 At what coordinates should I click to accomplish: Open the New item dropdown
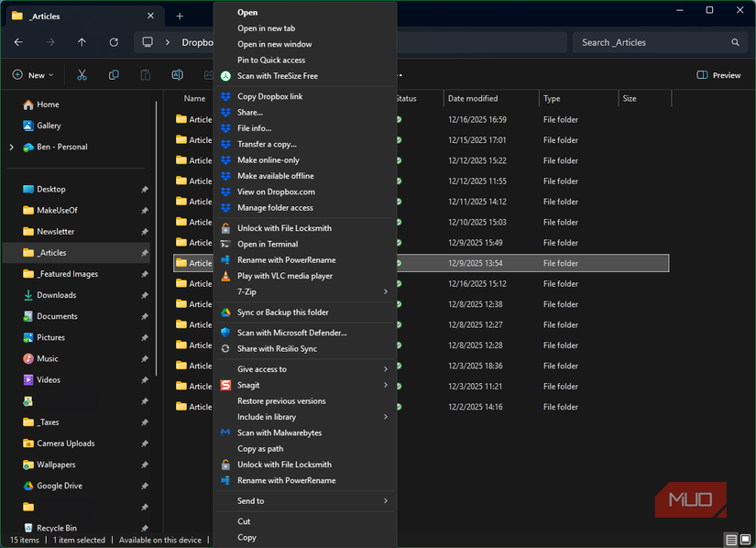pyautogui.click(x=33, y=75)
